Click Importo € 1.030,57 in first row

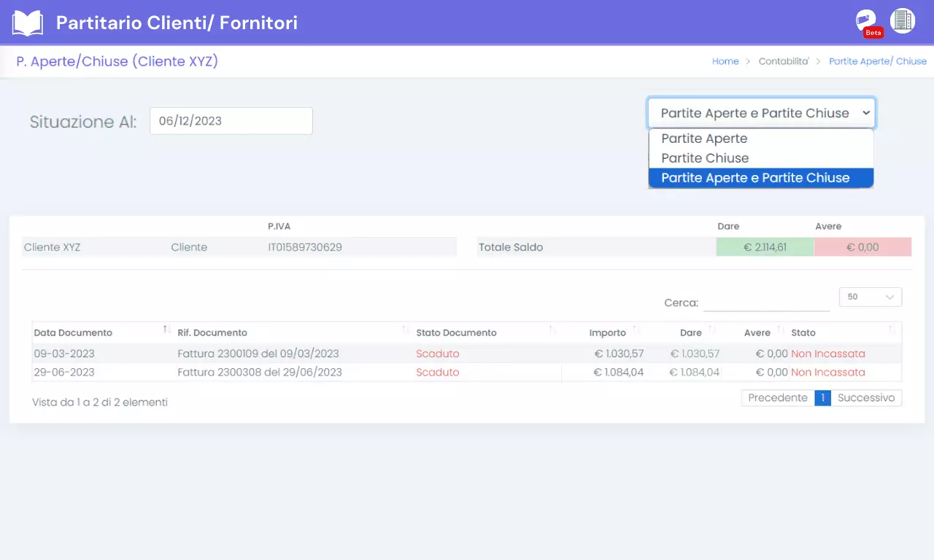[619, 354]
